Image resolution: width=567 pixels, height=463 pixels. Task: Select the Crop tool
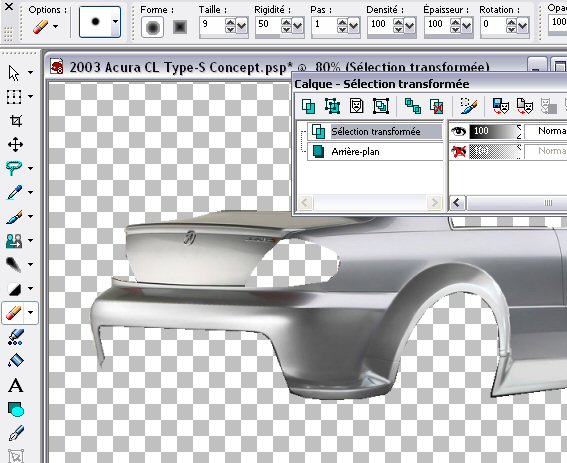pos(16,120)
